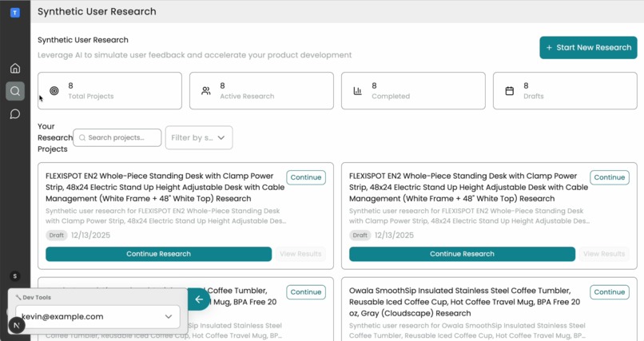
Task: Open the Home sidebar icon
Action: (15, 68)
